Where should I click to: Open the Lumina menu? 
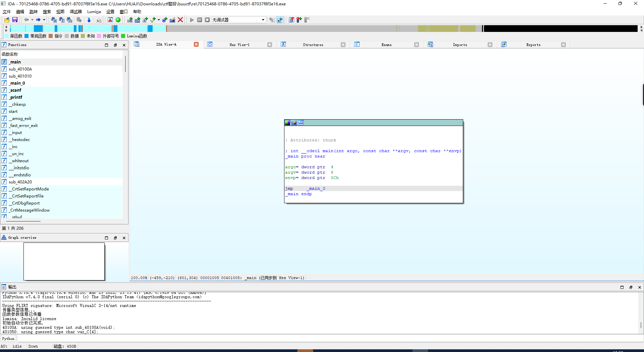coord(94,11)
